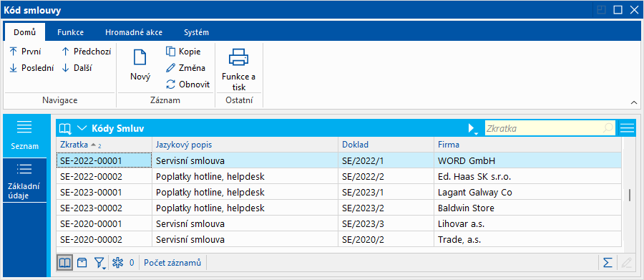This screenshot has height=280, width=644.
Task: Click the Kopie copy icon
Action: pos(170,52)
